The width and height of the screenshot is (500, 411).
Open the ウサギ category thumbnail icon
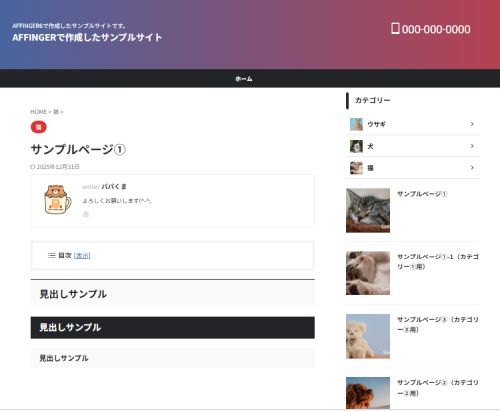pos(356,124)
